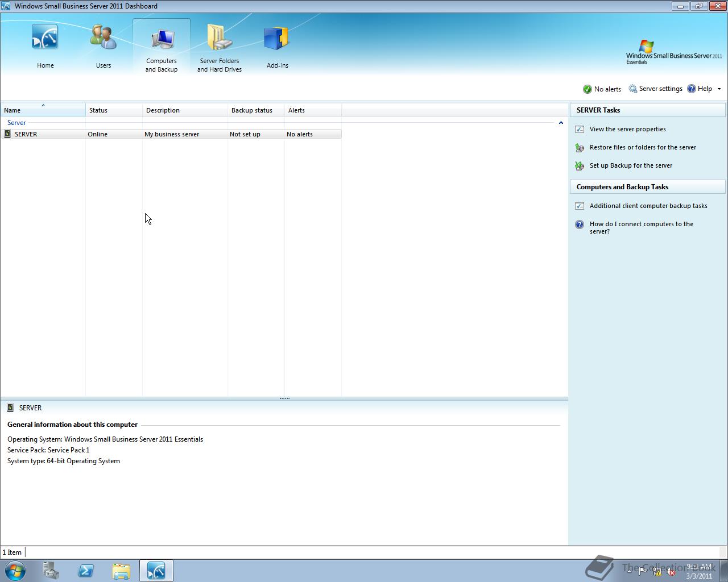Sort by the Description column header
Screen dimensions: 728x582
click(185, 110)
